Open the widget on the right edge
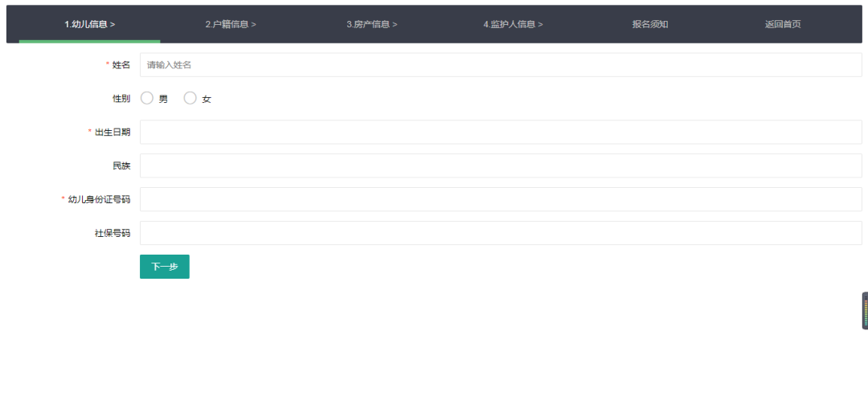The width and height of the screenshot is (868, 400). pos(865,311)
